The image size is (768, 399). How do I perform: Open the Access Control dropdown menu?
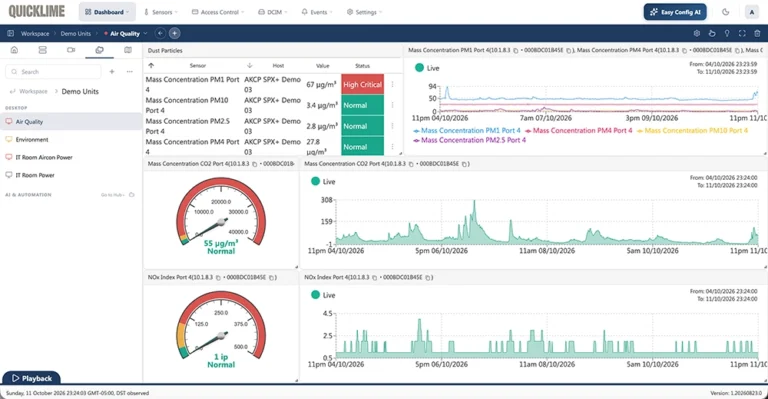pos(218,12)
